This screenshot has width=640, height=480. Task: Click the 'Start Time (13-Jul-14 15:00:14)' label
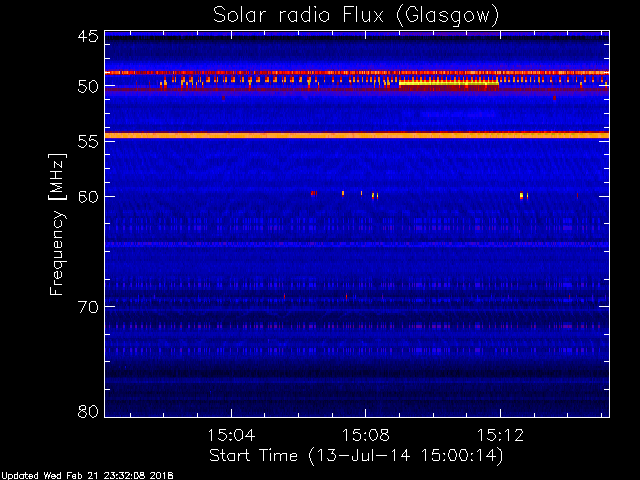click(356, 456)
